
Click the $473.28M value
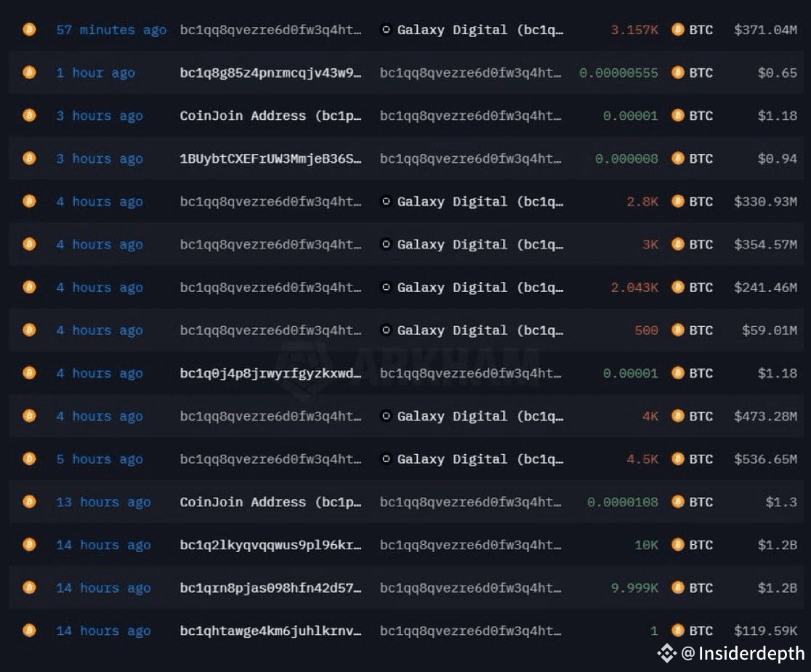(x=765, y=416)
